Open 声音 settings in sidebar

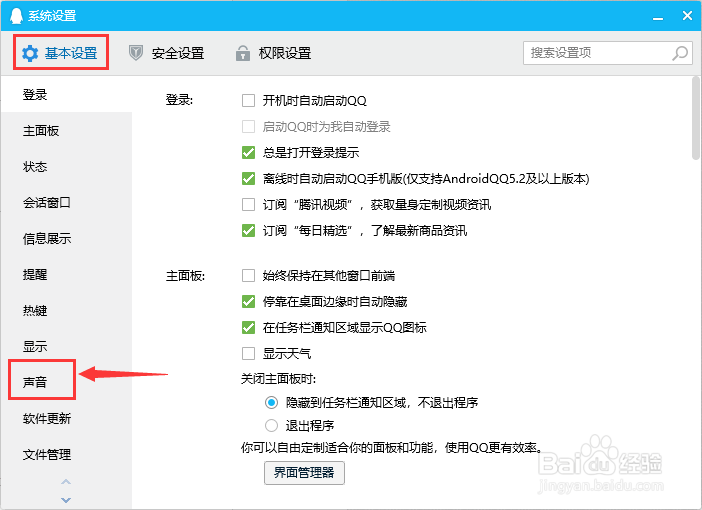pos(66,382)
